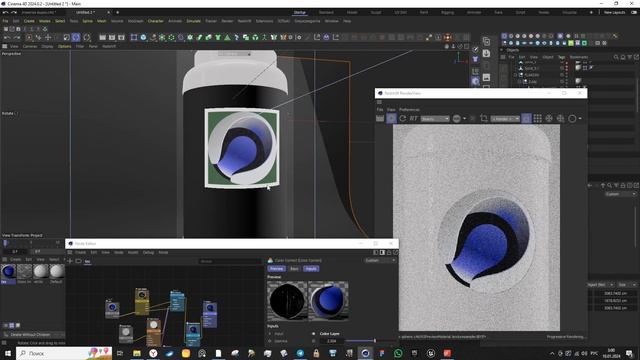The height and width of the screenshot is (360, 640).
Task: Open WhatsApp from the taskbar
Action: (398, 353)
